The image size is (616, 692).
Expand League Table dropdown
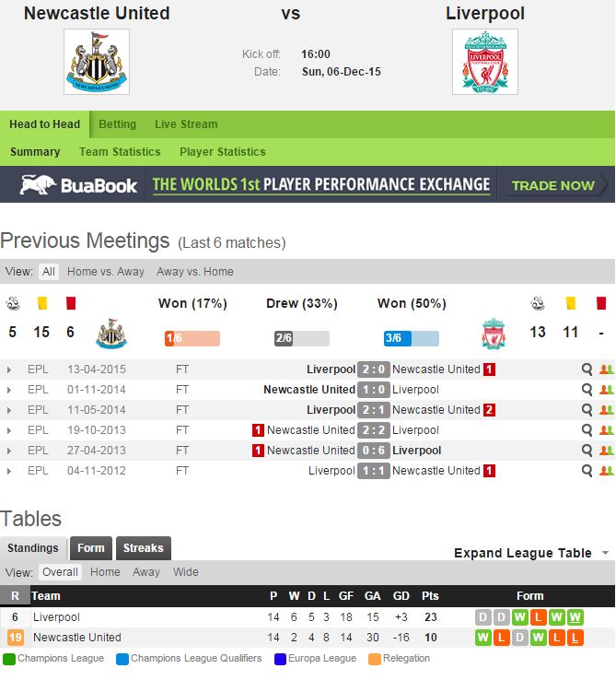(x=531, y=553)
